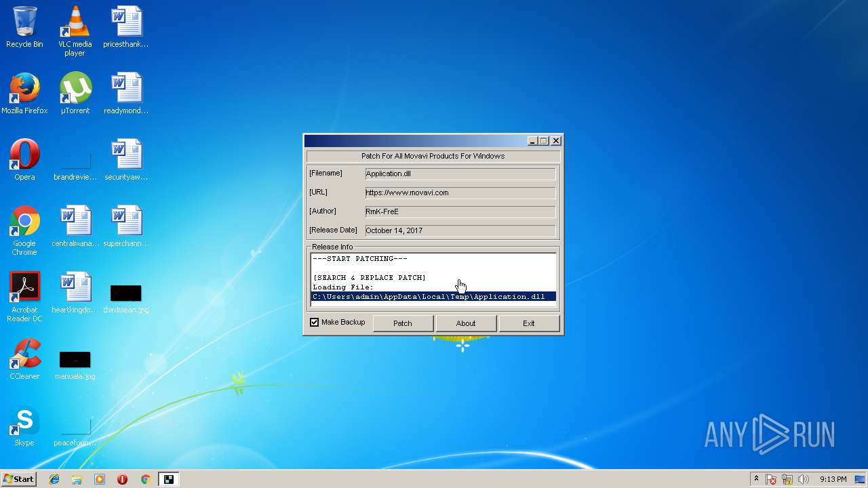This screenshot has height=488, width=868.
Task: Show hidden system tray icons
Action: click(x=756, y=479)
